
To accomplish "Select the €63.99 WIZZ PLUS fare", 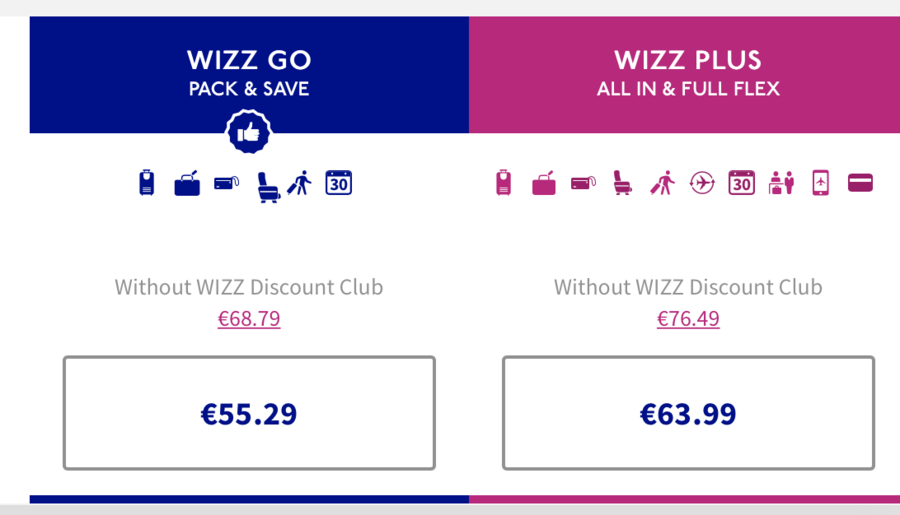I will (688, 413).
